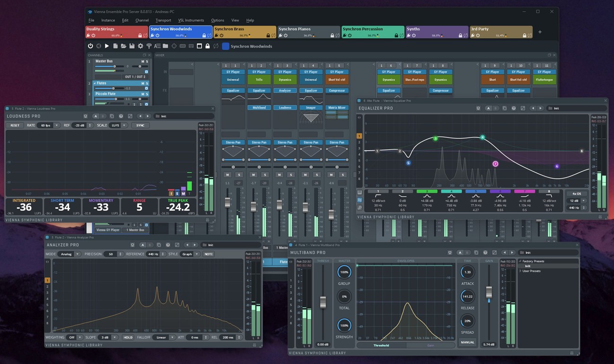
Task: Go to the next preset arrow in Analyzer Pro
Action: (195, 245)
